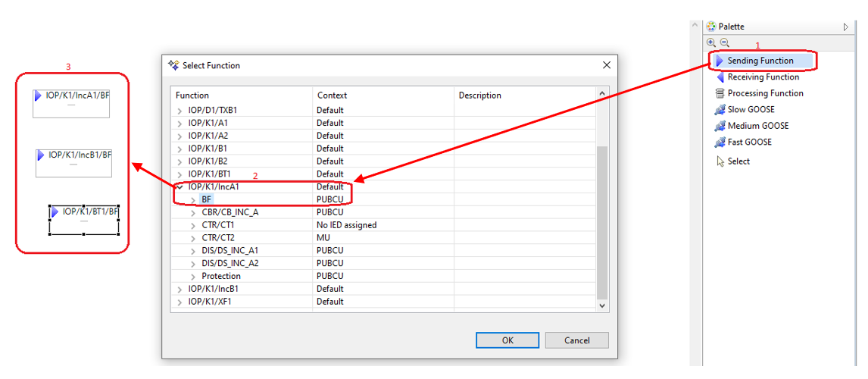
Task: Collapse the IOP/K1/IncA1 tree node
Action: (180, 186)
